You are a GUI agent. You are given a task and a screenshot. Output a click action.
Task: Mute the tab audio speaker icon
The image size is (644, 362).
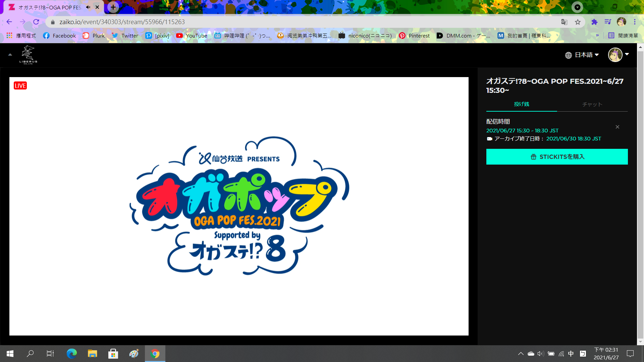pos(88,7)
